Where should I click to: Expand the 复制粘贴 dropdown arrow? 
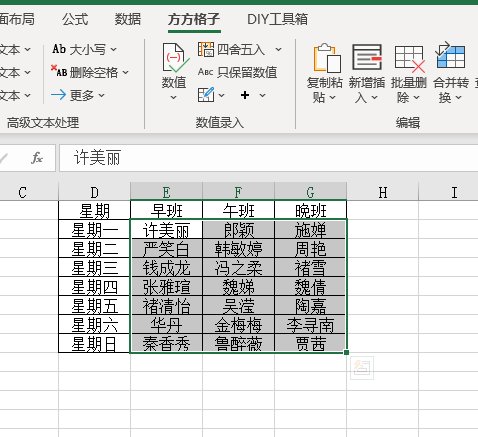(333, 98)
